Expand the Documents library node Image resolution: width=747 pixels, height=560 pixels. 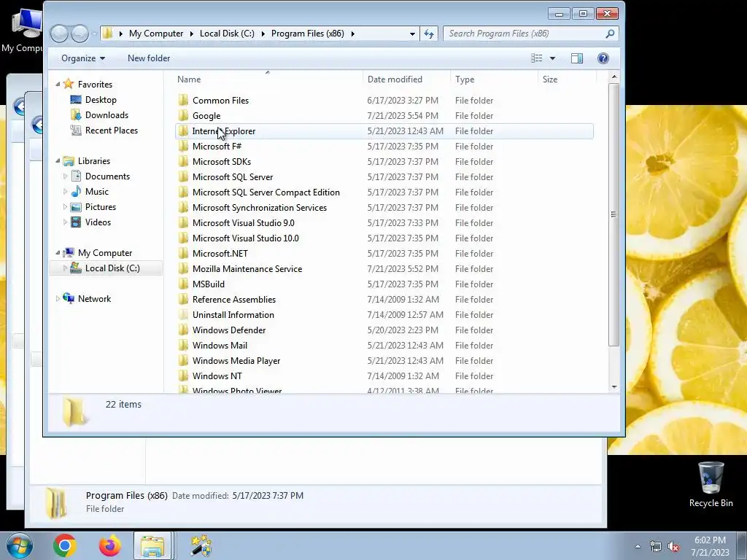point(65,176)
